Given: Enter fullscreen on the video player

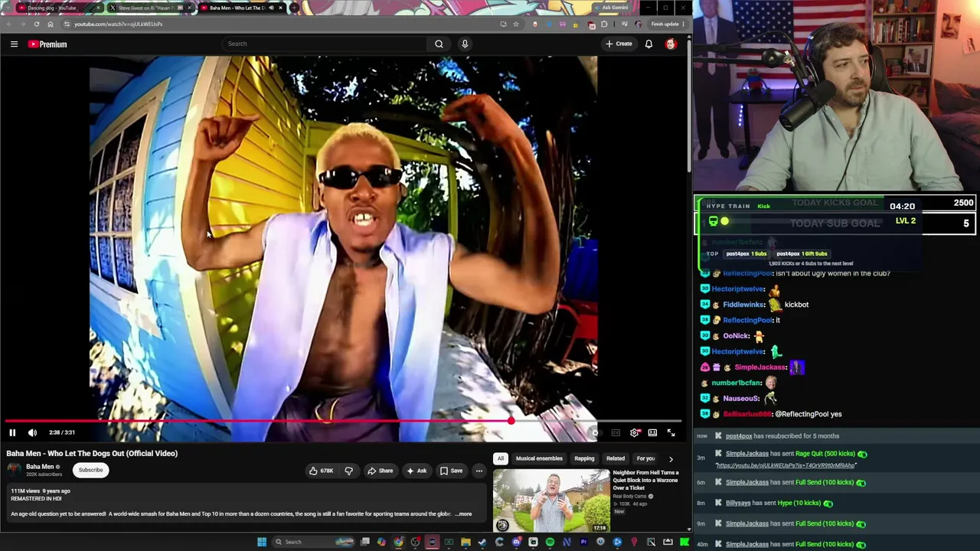Looking at the screenshot, I should pos(671,433).
